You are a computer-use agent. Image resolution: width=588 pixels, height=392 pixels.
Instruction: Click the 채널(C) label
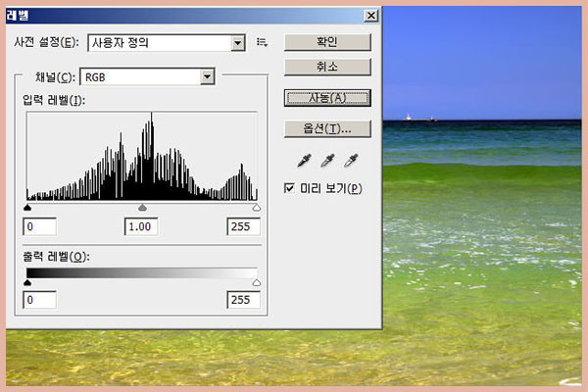(55, 77)
